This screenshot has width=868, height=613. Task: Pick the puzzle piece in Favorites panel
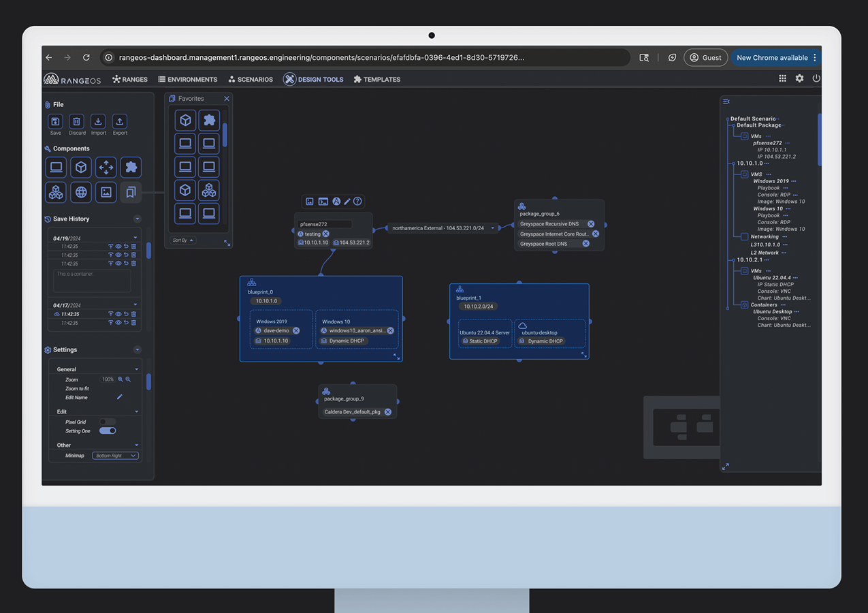209,120
